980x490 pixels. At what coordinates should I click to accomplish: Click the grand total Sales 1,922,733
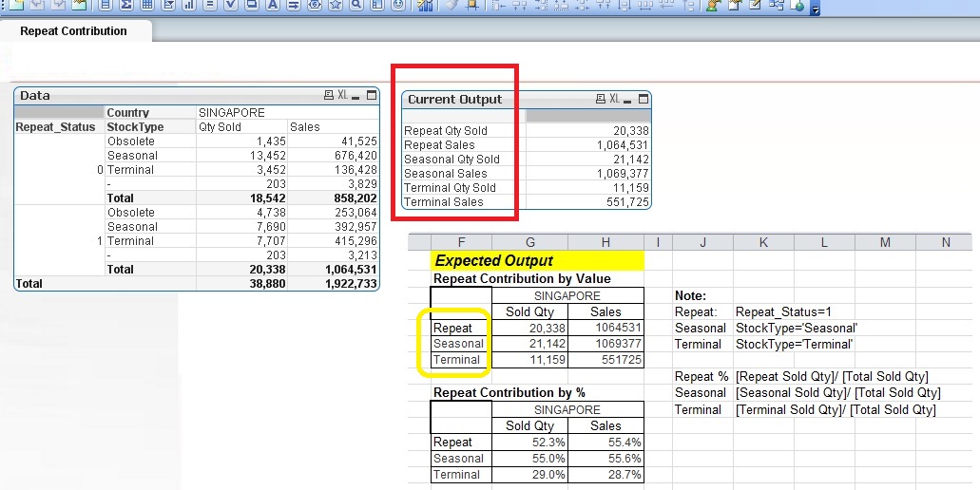[352, 283]
